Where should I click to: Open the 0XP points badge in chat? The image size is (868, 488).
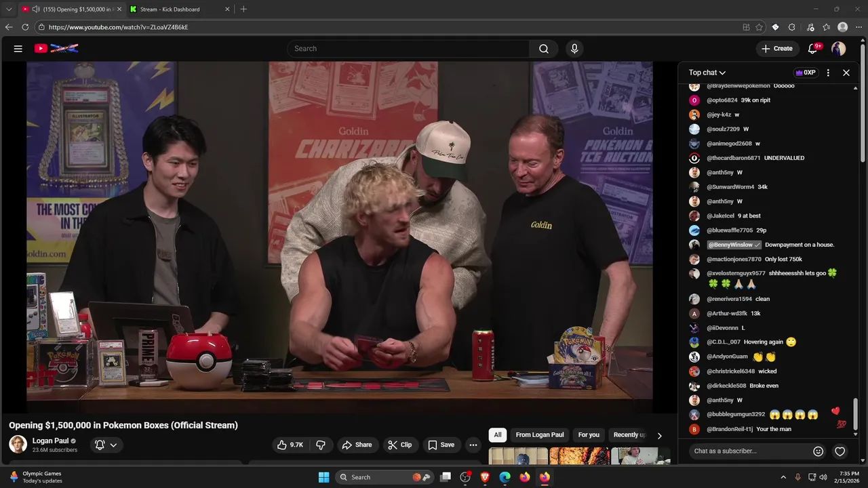pyautogui.click(x=806, y=73)
